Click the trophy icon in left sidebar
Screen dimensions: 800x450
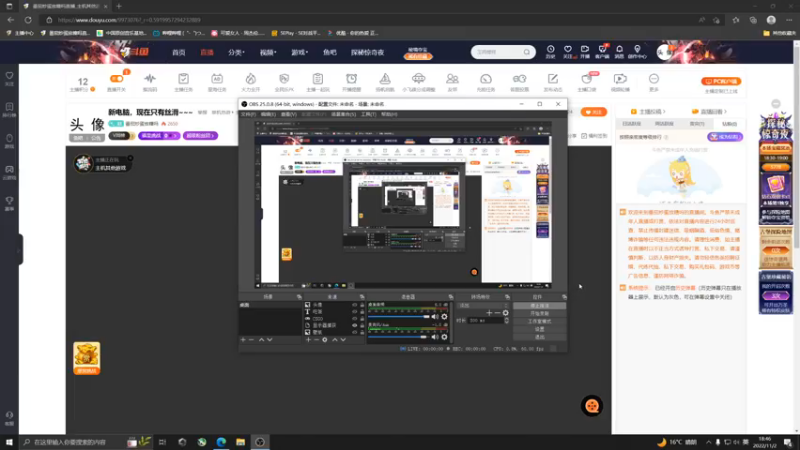9,201
